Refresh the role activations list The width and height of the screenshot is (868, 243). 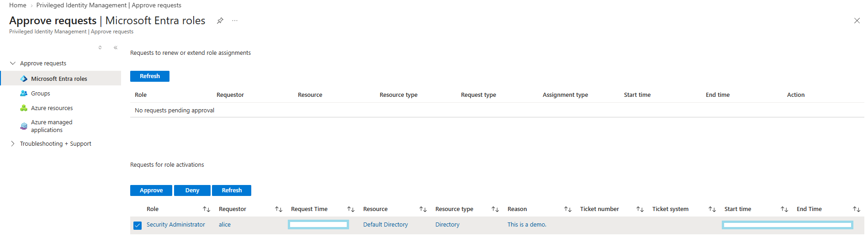232,190
